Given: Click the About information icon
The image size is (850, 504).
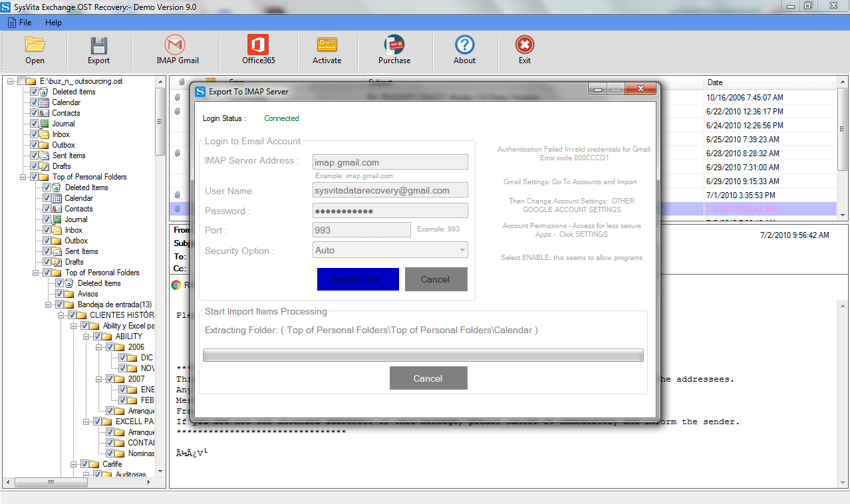Looking at the screenshot, I should point(464,50).
